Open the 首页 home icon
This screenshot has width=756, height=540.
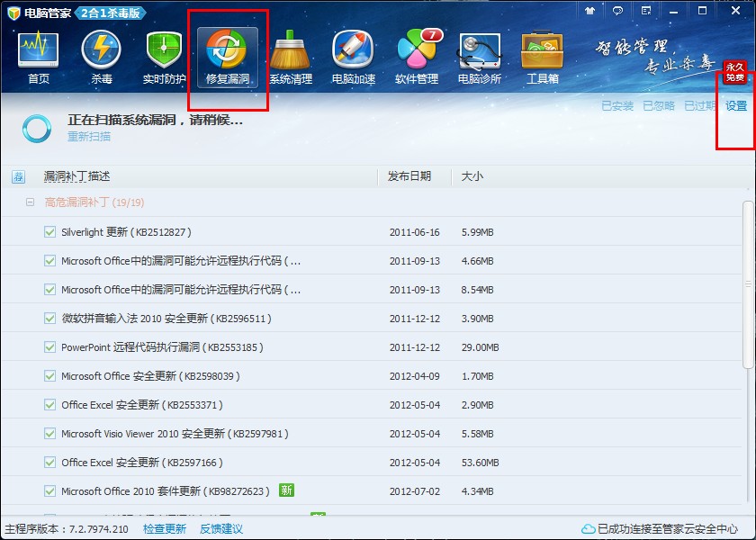(x=39, y=57)
